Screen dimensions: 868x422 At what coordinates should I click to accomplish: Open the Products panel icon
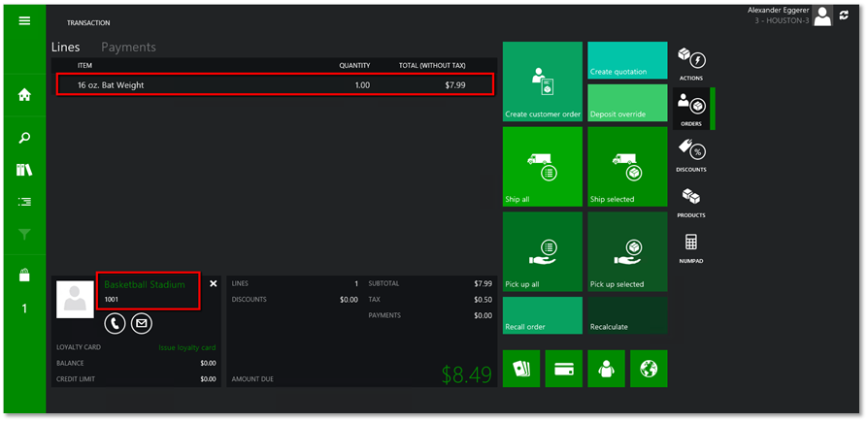[x=690, y=201]
